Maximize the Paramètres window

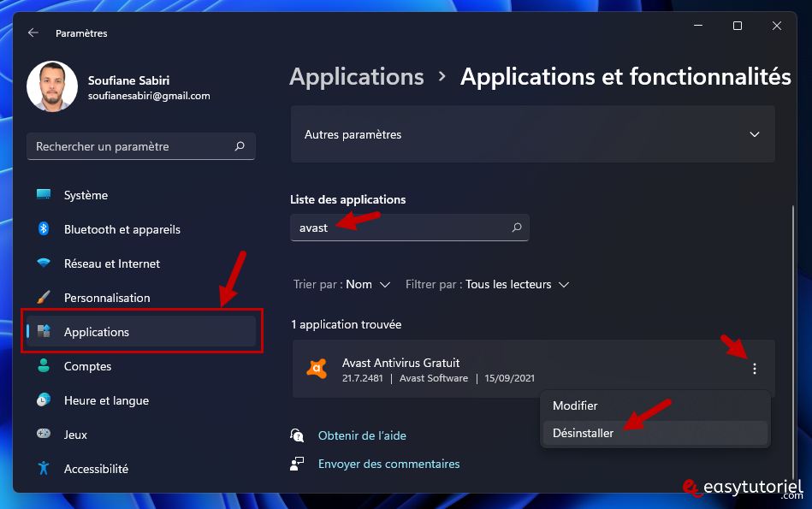point(738,26)
